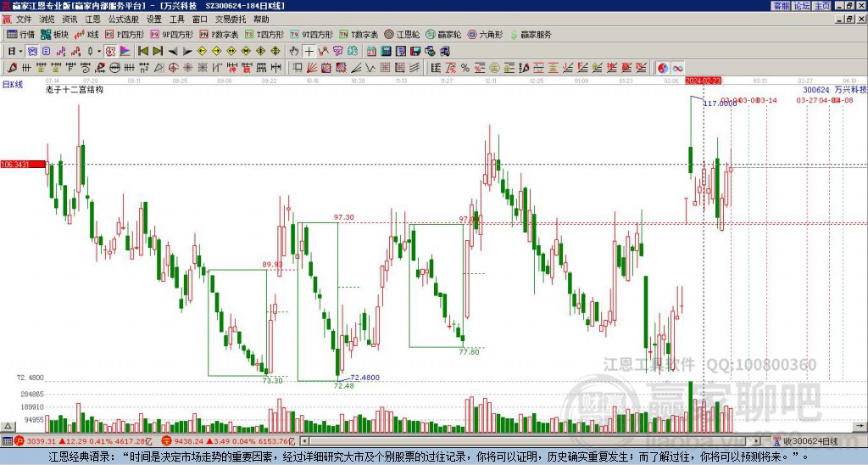The width and height of the screenshot is (868, 465).
Task: Jump to first bar icon
Action: pos(142,52)
